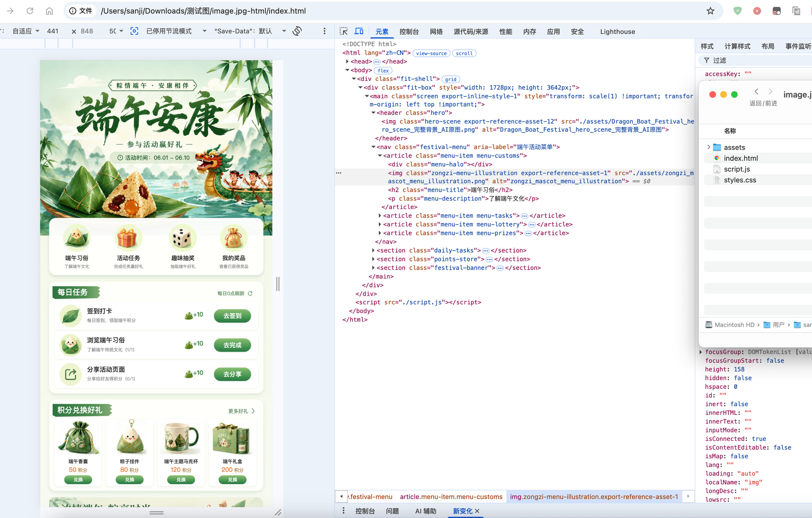This screenshot has width=812, height=518.
Task: Open the DevTools drawer three-dot menu
Action: point(343,511)
